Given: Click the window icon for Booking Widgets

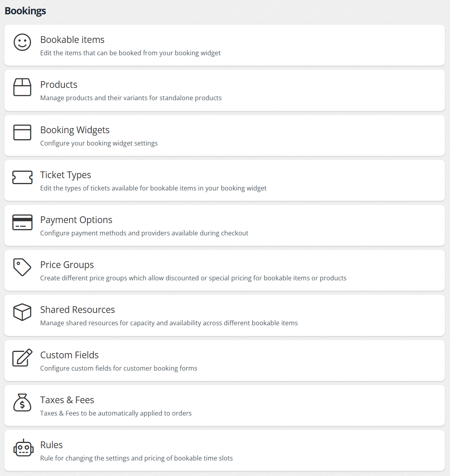Looking at the screenshot, I should pos(22,132).
